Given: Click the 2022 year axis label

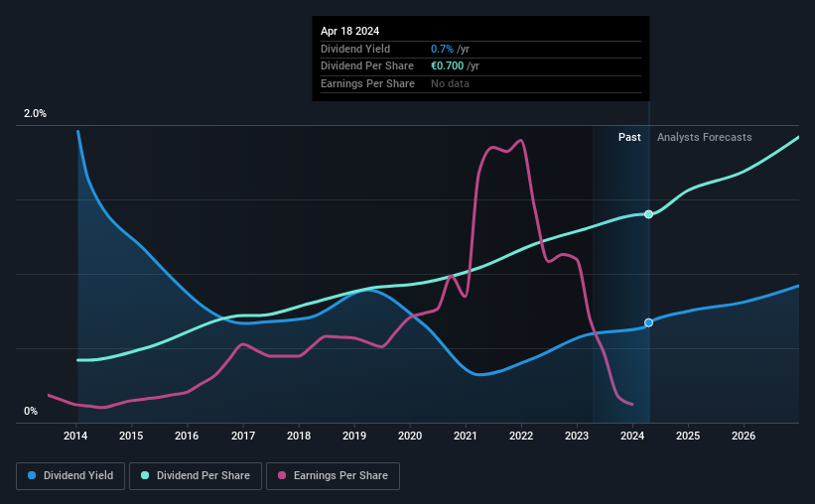Looking at the screenshot, I should click(521, 436).
